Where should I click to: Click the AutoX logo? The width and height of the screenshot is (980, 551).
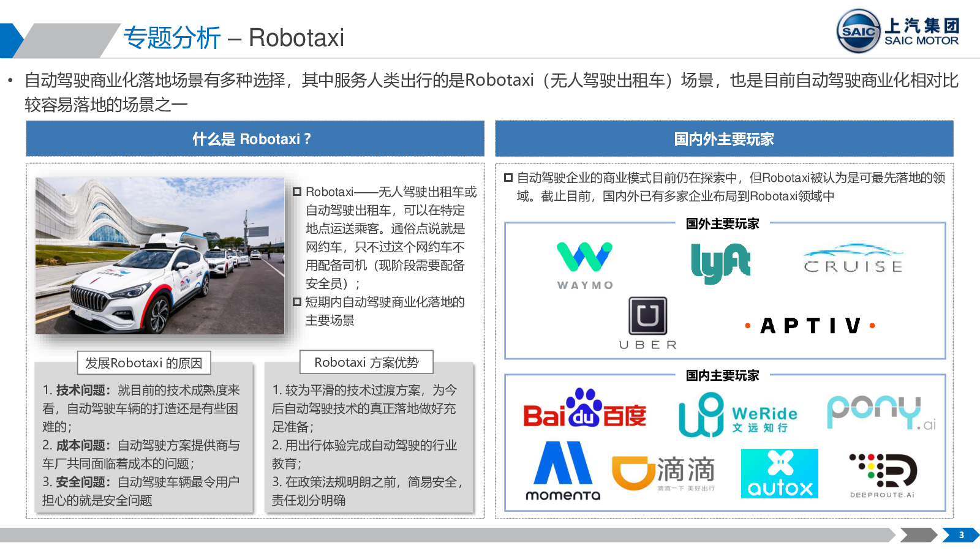point(780,473)
